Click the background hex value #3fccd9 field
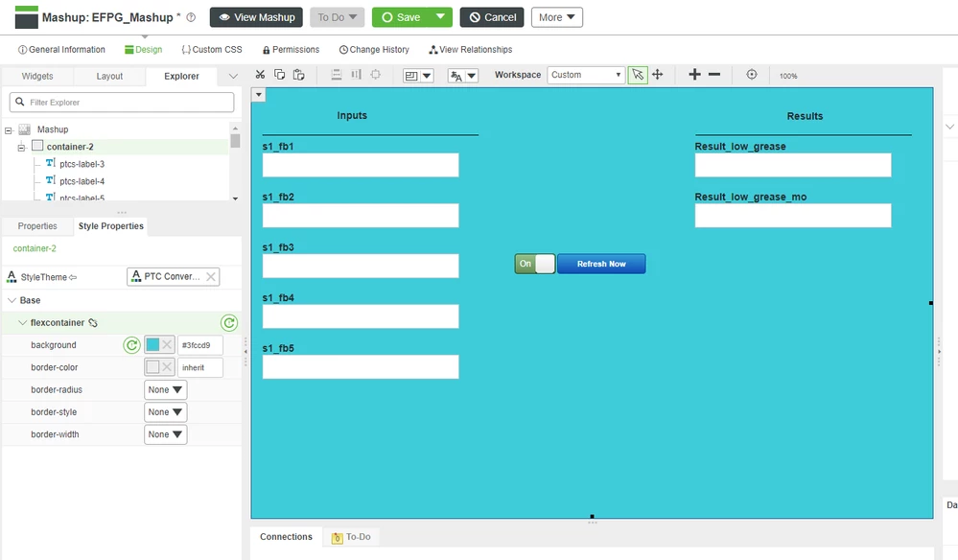958x560 pixels. coord(200,345)
